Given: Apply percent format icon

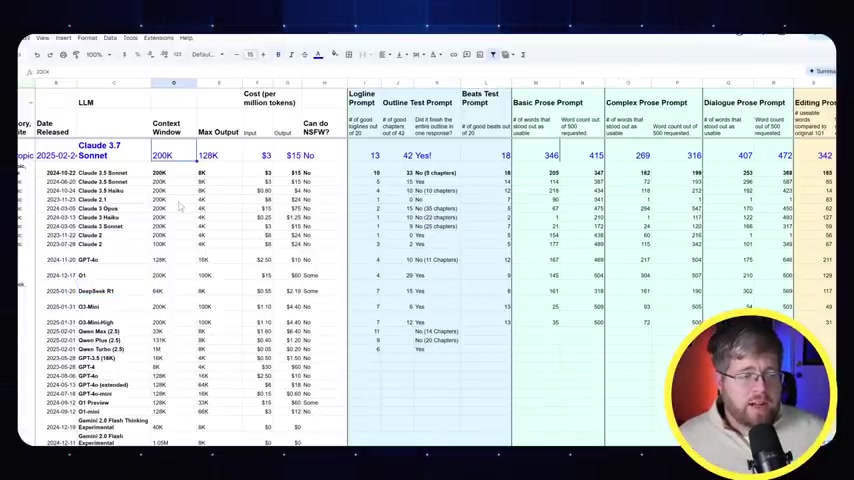Looking at the screenshot, I should click(x=137, y=55).
